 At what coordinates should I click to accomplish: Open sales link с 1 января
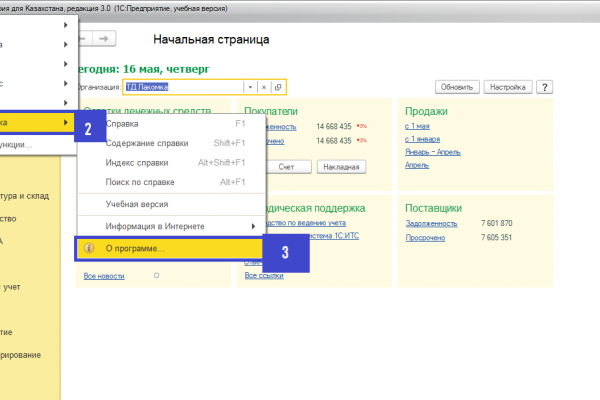point(422,139)
